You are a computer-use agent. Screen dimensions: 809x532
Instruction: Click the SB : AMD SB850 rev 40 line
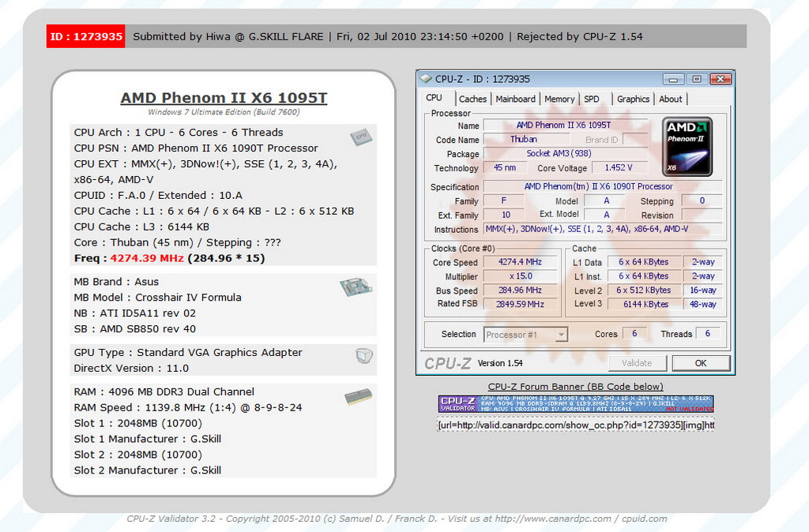134,329
